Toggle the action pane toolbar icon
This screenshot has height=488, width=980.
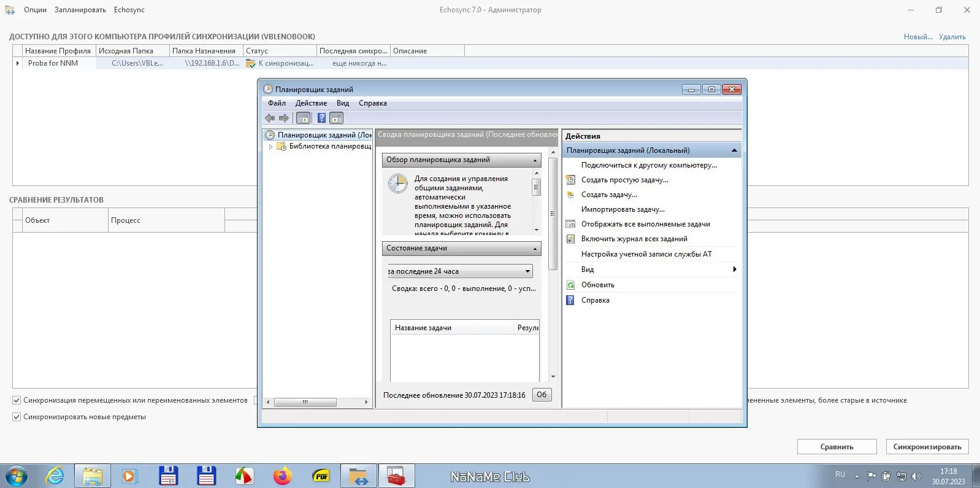coord(336,118)
